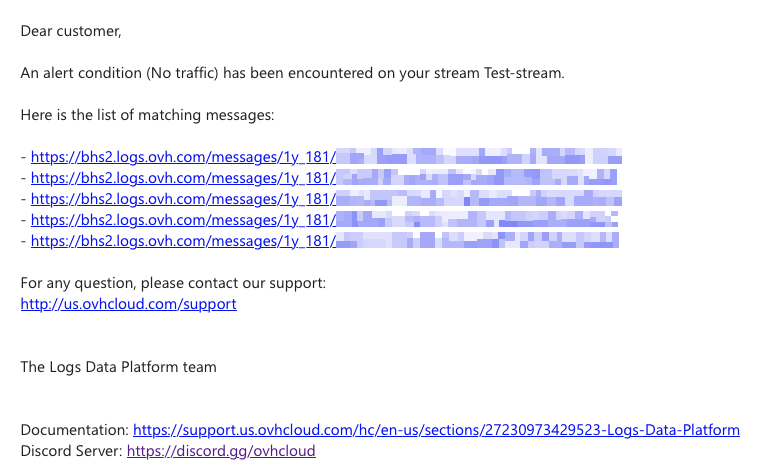Click the 'Dear customer,' greeting text
This screenshot has height=474, width=779.
tap(71, 31)
